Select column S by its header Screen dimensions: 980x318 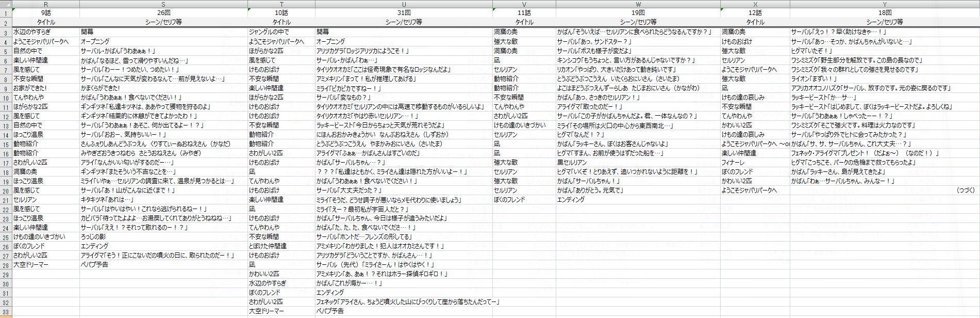point(163,4)
